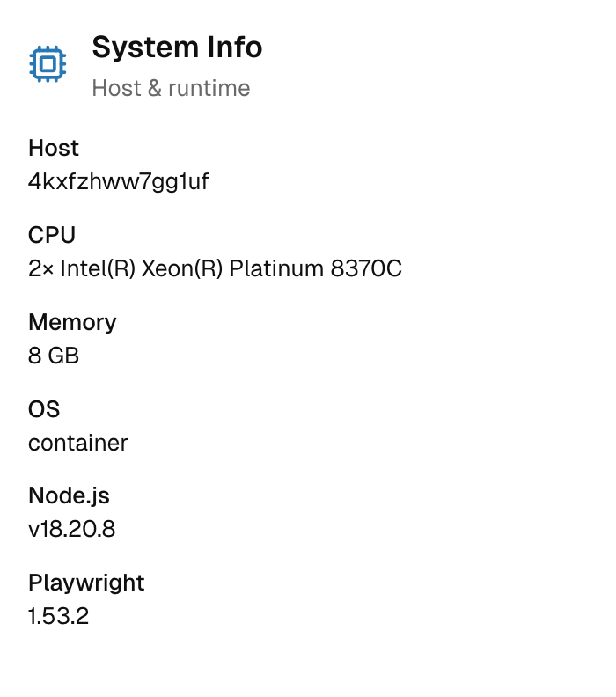Viewport: 616px width, 697px height.
Task: Click the blue CPU chip icon
Action: click(x=48, y=64)
